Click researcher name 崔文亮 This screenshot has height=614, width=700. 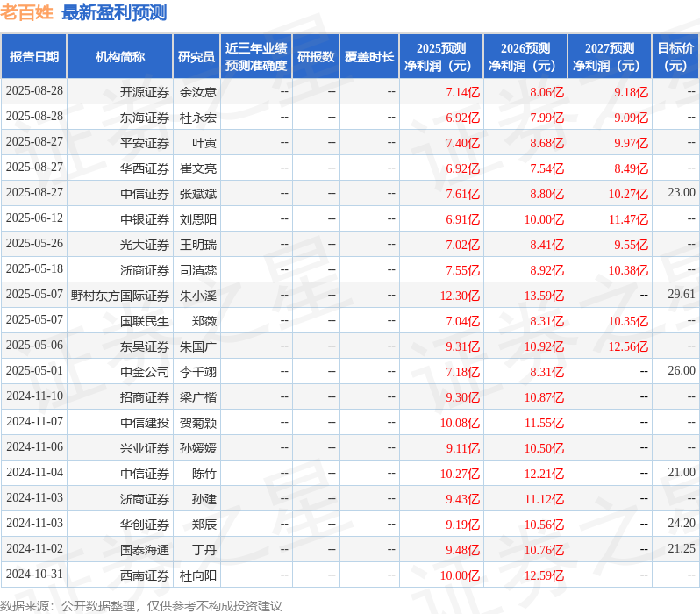coord(198,168)
